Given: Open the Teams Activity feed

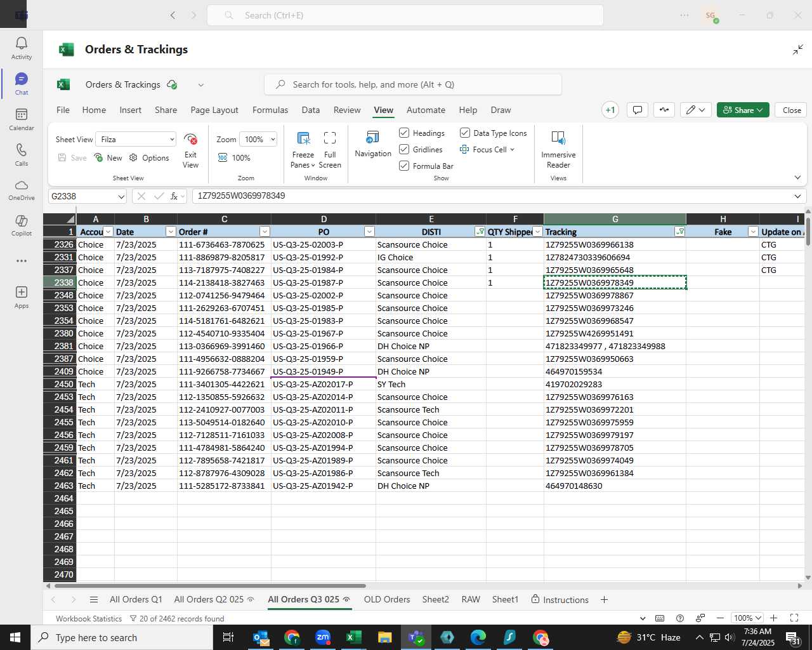Looking at the screenshot, I should click(21, 48).
